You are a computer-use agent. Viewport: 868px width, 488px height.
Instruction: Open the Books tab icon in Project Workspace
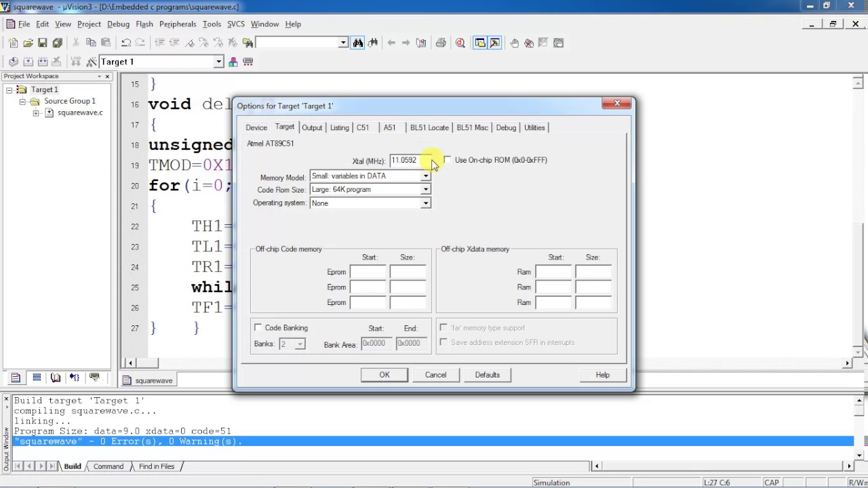click(x=56, y=378)
